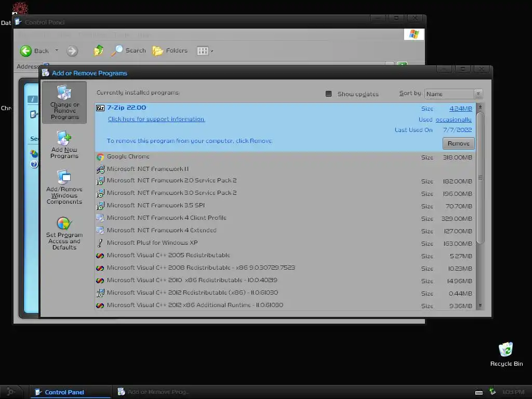This screenshot has height=399, width=532.
Task: Click the Remove button for 7-Zip
Action: 458,143
